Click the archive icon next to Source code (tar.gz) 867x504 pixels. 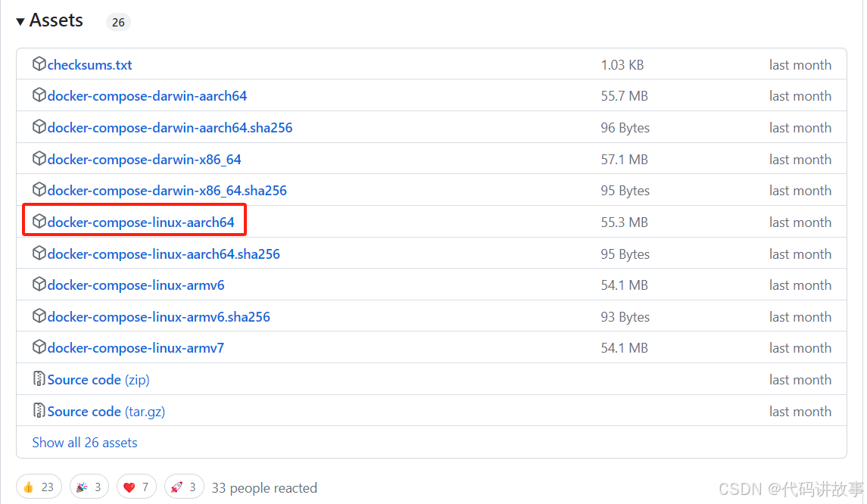39,411
